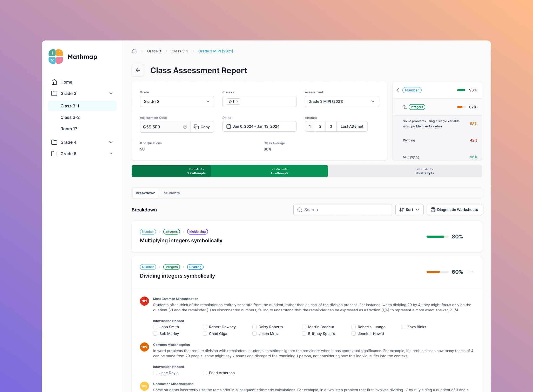
Task: Open the Grade dropdown
Action: tap(177, 101)
